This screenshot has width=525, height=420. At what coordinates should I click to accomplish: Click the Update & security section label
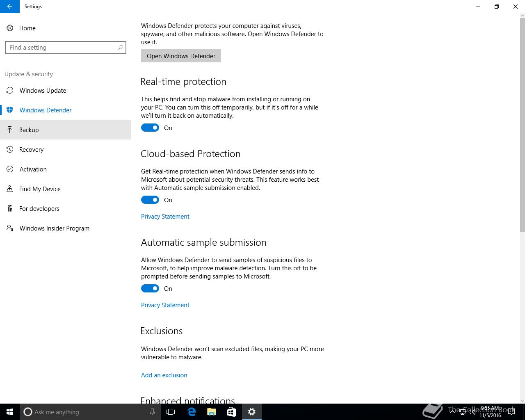click(29, 74)
